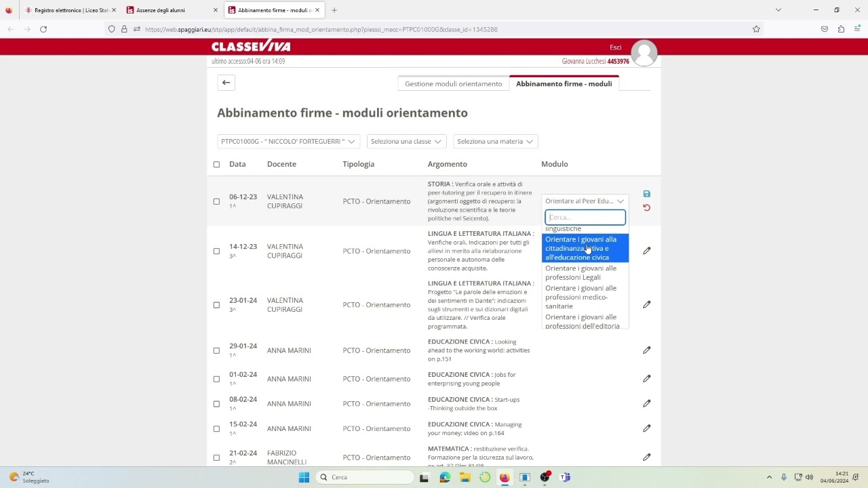
Task: Switch to Gestione moduli orientamento tab
Action: (x=453, y=83)
